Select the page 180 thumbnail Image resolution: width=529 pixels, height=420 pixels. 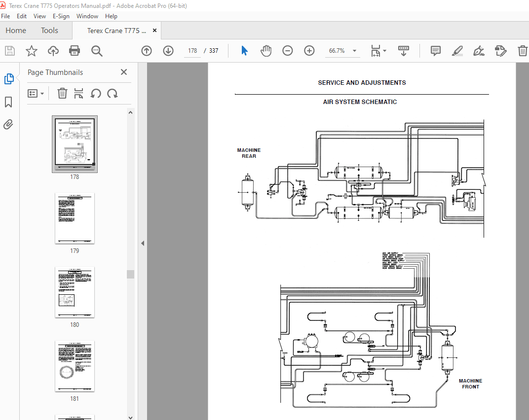coord(75,292)
